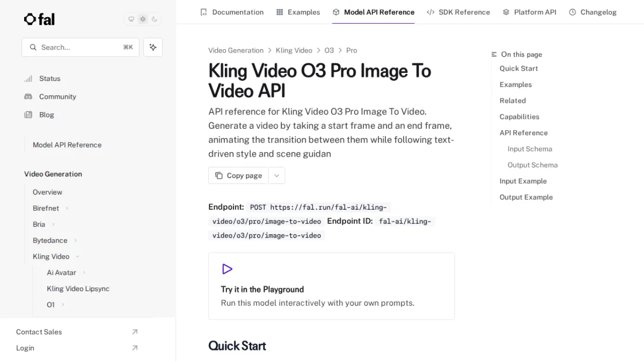
Task: Expand the O1 chevron
Action: point(63,305)
